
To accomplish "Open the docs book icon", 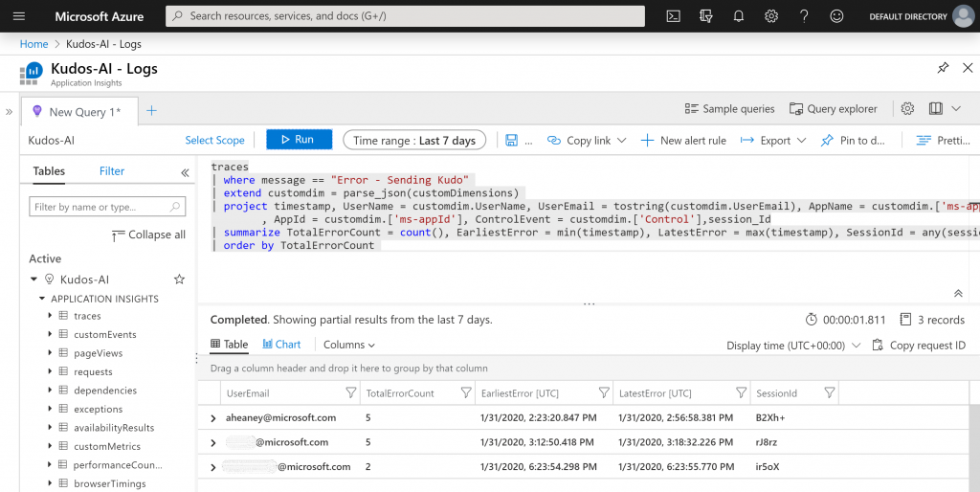I will click(936, 109).
